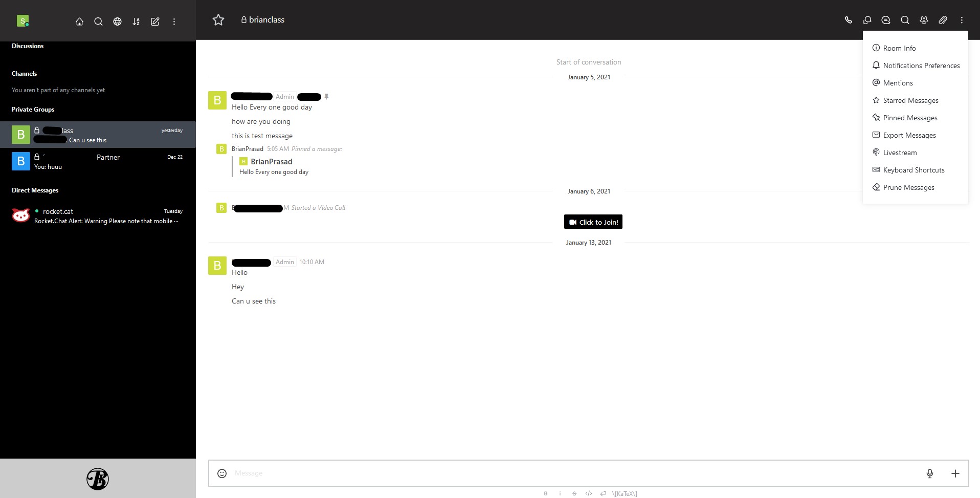Image resolution: width=980 pixels, height=498 pixels.
Task: Toggle the favorite star for brianclass
Action: click(x=218, y=20)
